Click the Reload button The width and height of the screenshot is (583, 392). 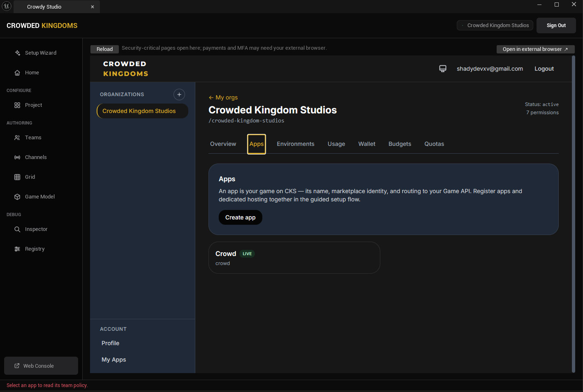(104, 49)
